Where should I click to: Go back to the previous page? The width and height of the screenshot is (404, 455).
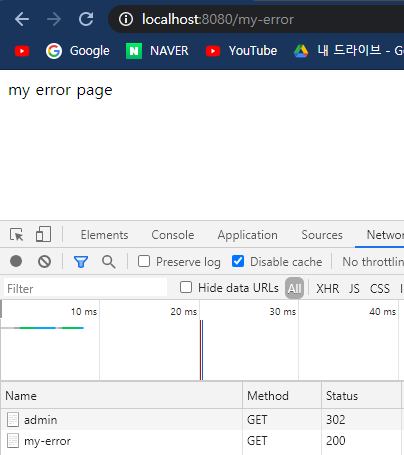[22, 19]
